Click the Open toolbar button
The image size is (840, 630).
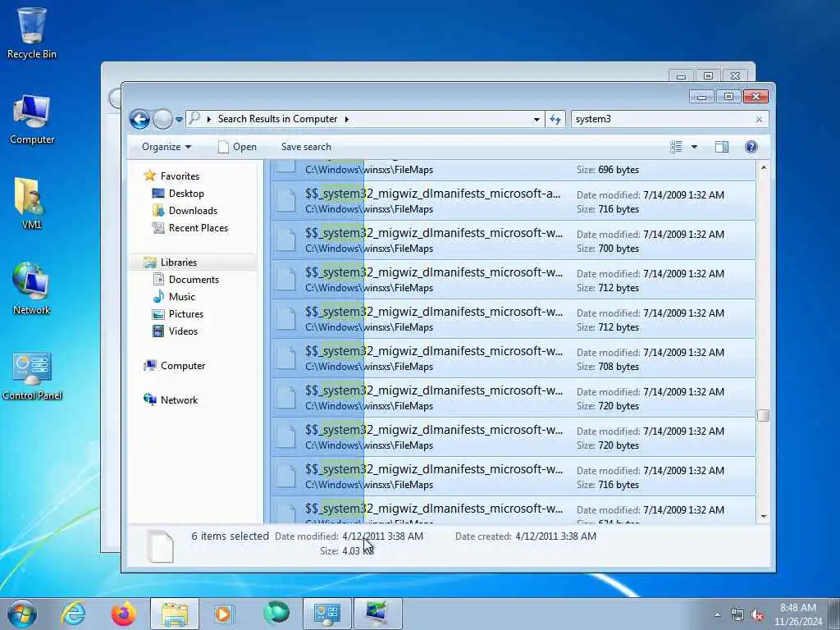tap(237, 147)
